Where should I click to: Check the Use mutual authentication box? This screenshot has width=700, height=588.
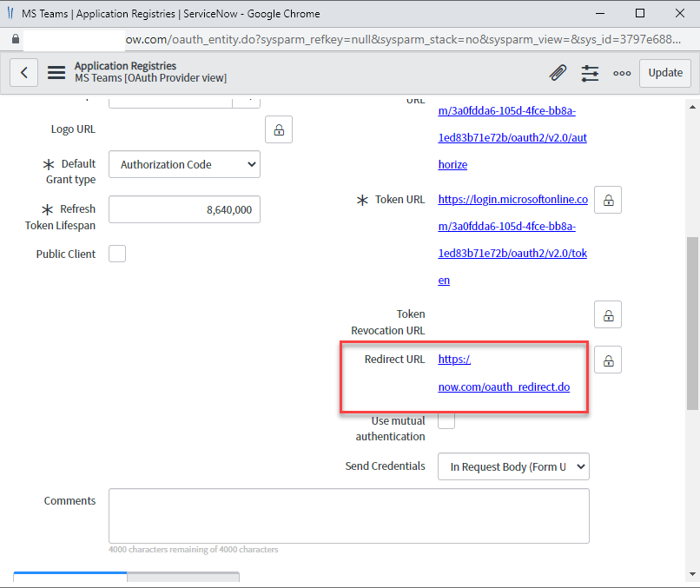(x=446, y=420)
